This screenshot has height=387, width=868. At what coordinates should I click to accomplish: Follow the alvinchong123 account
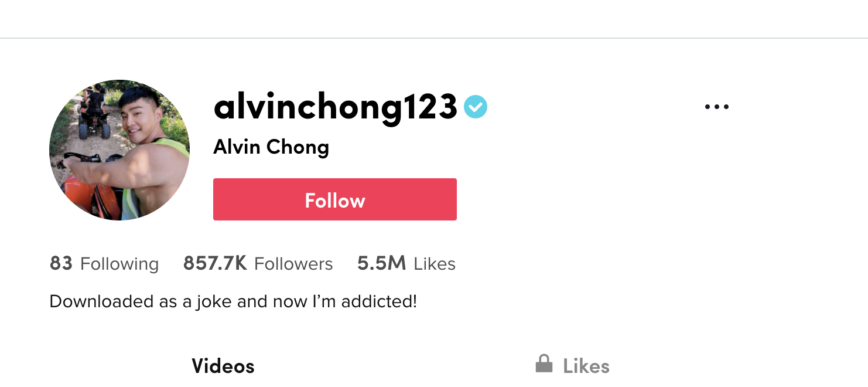coord(335,199)
